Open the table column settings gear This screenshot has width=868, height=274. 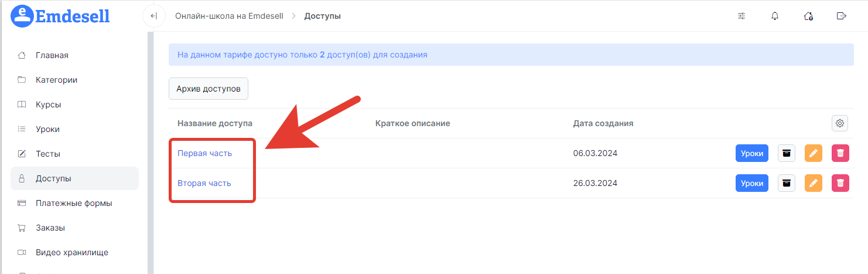(840, 123)
